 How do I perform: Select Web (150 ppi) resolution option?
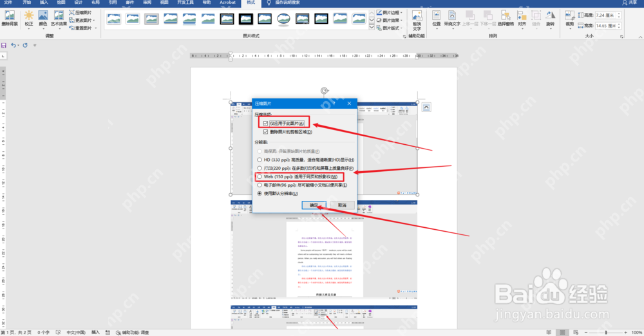[297, 176]
